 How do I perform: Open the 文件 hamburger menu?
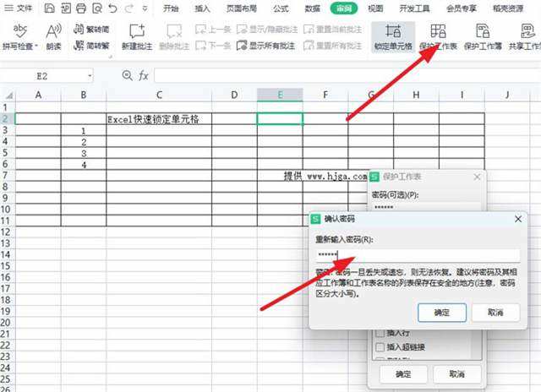point(19,8)
